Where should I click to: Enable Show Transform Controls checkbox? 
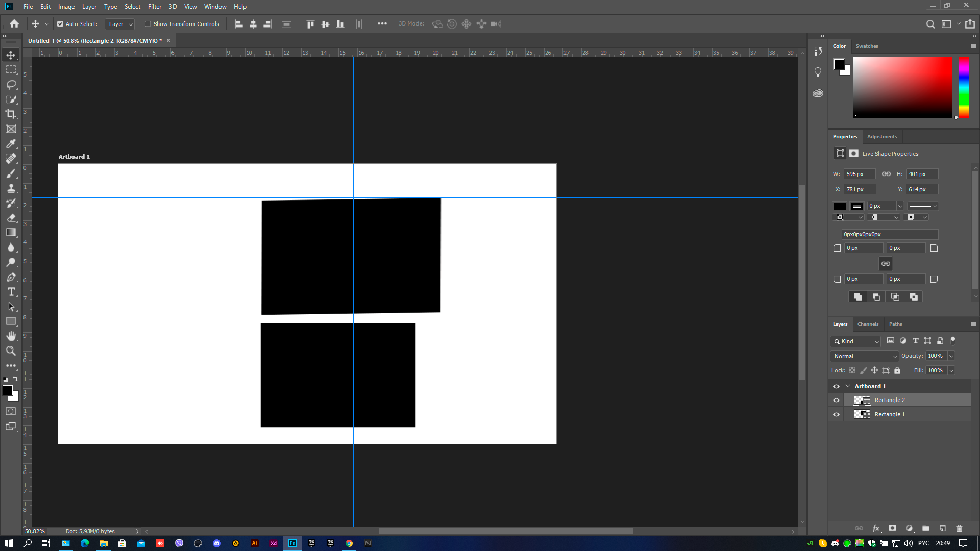click(148, 24)
